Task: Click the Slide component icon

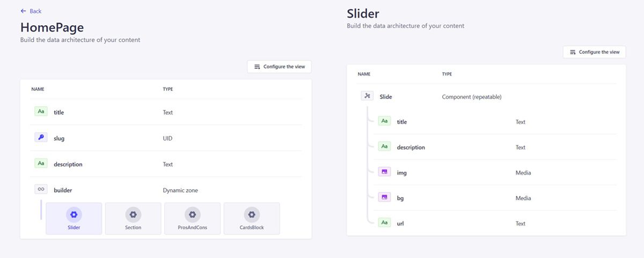Action: click(367, 96)
